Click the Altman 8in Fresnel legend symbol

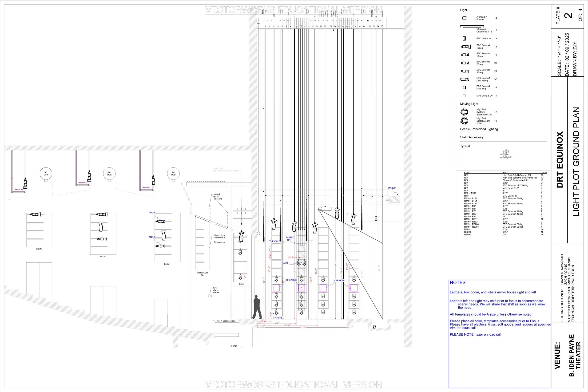[464, 18]
